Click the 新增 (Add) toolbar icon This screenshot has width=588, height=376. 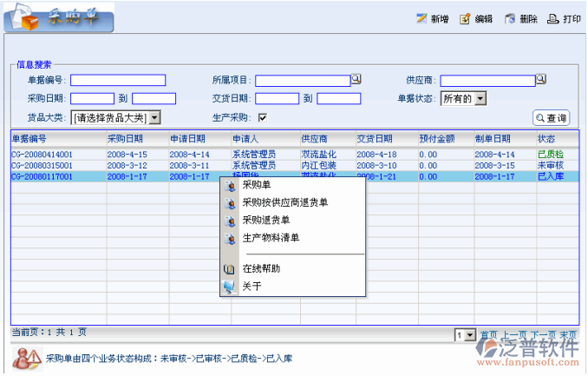pos(422,18)
